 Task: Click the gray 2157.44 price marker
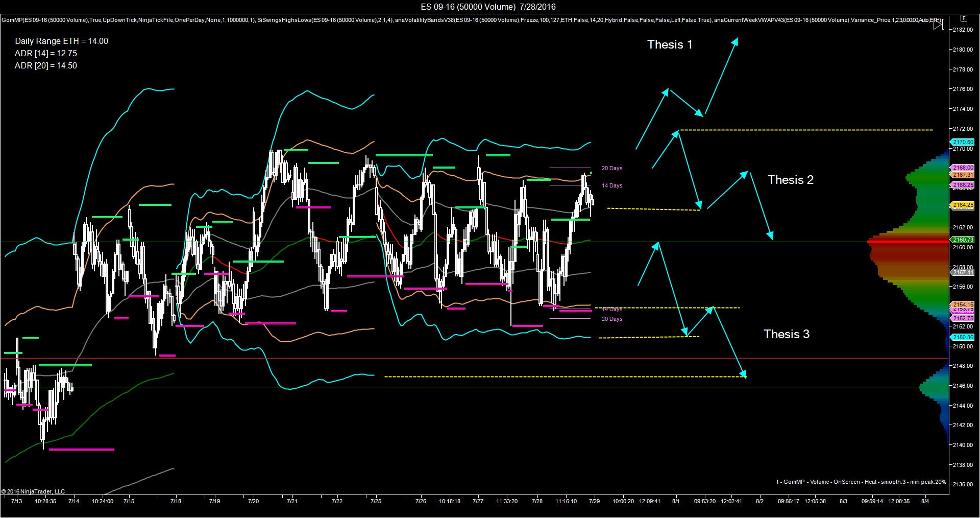tap(963, 272)
